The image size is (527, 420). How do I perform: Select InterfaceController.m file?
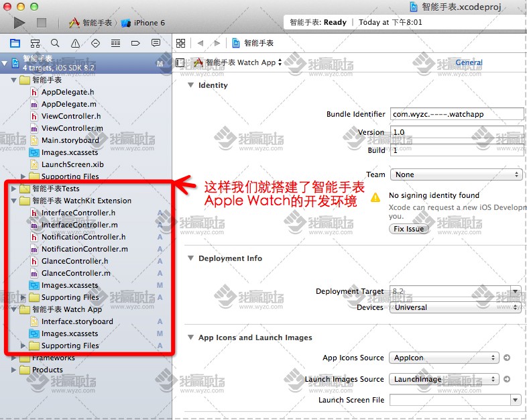point(79,225)
